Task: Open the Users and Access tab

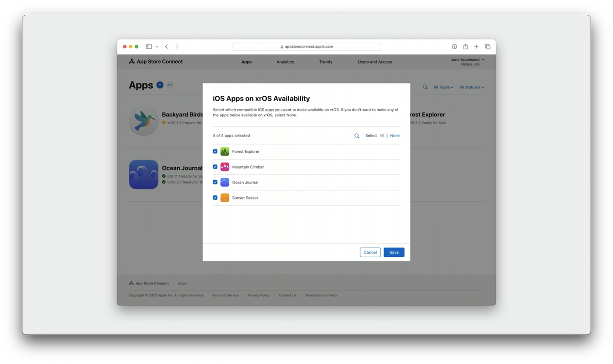Action: [375, 62]
